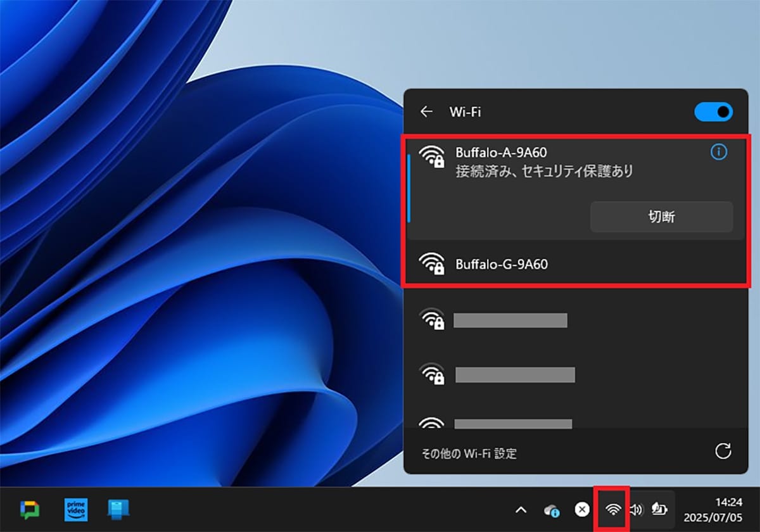Turn off the Wi-Fi toggle switch

click(x=714, y=112)
